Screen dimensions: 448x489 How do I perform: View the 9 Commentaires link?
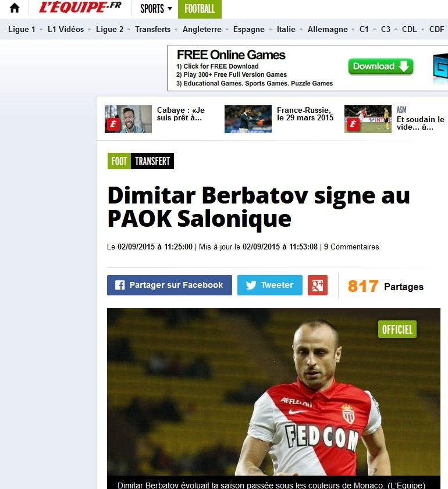click(x=351, y=247)
